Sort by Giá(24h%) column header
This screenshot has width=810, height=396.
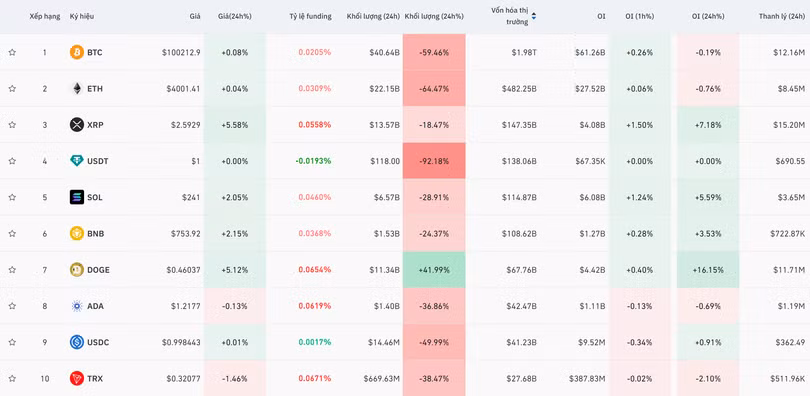[235, 17]
